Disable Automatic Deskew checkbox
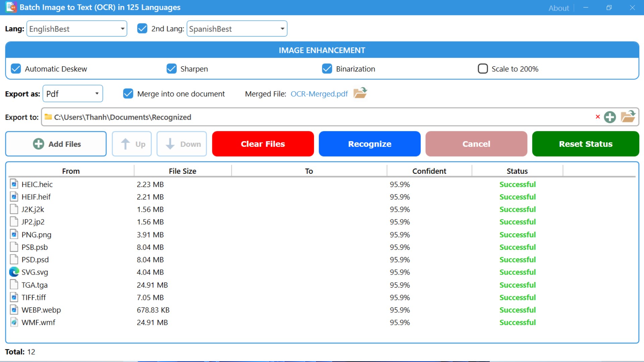Image resolution: width=644 pixels, height=362 pixels. tap(16, 69)
